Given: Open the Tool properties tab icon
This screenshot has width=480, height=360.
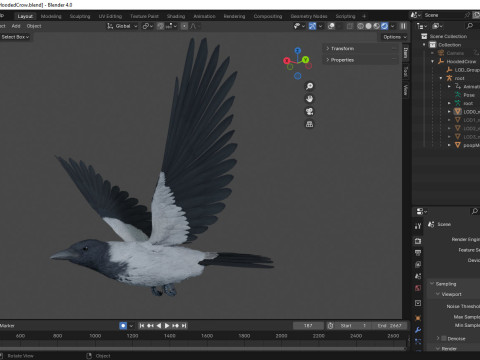Looking at the screenshot, I should pyautogui.click(x=418, y=226).
